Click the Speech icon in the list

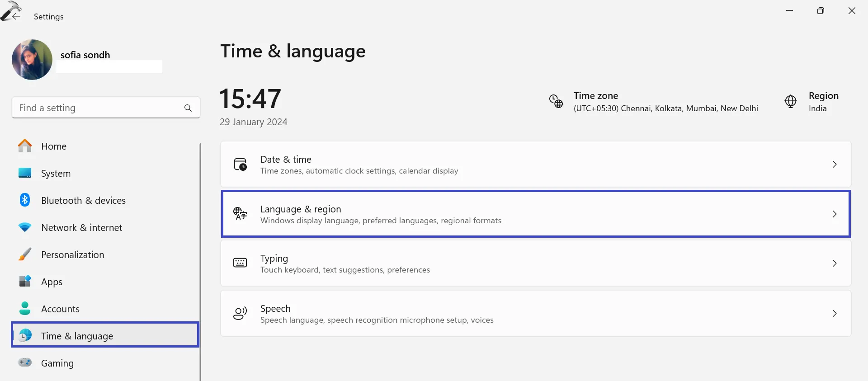[x=240, y=313]
